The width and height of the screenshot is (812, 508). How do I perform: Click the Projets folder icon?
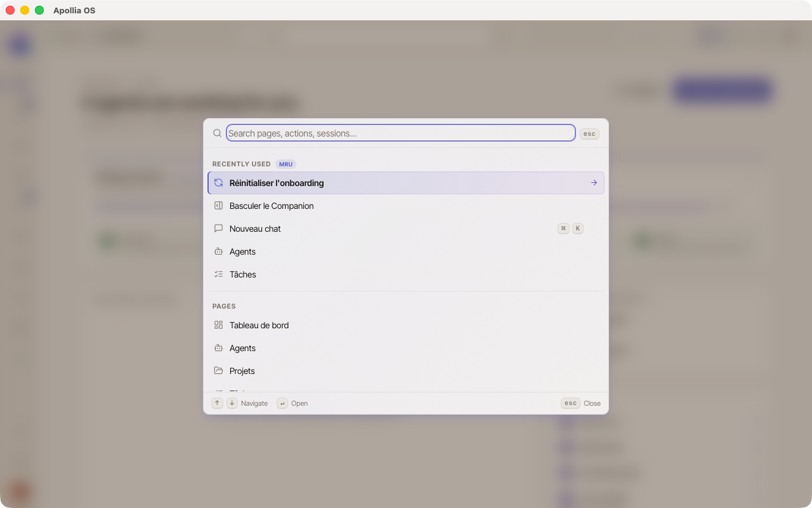218,371
